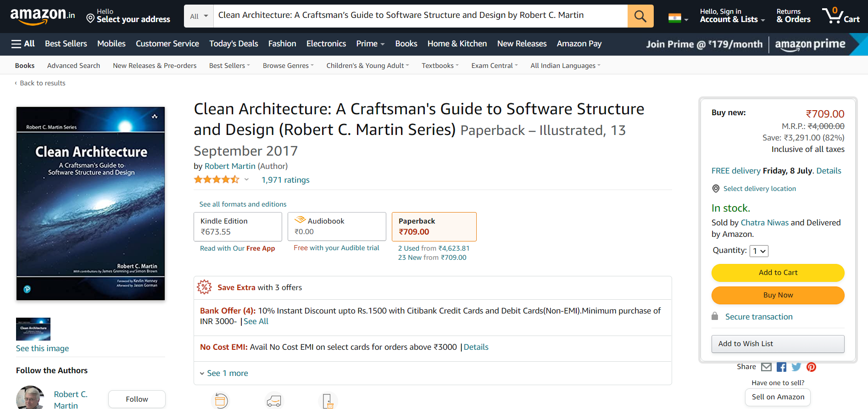
Task: Click FREE delivery Details link
Action: (829, 171)
